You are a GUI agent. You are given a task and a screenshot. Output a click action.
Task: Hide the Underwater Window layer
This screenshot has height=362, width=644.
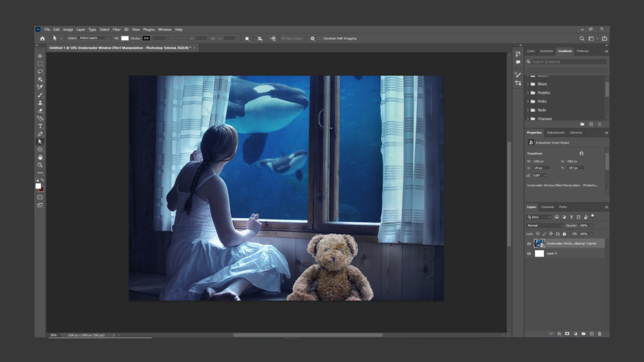pyautogui.click(x=529, y=243)
